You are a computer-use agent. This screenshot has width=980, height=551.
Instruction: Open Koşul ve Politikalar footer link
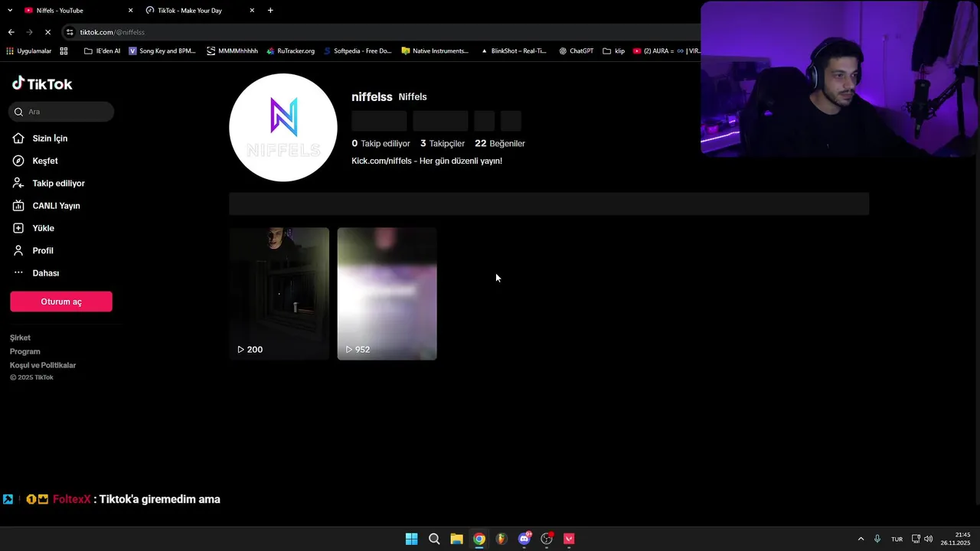tap(43, 365)
